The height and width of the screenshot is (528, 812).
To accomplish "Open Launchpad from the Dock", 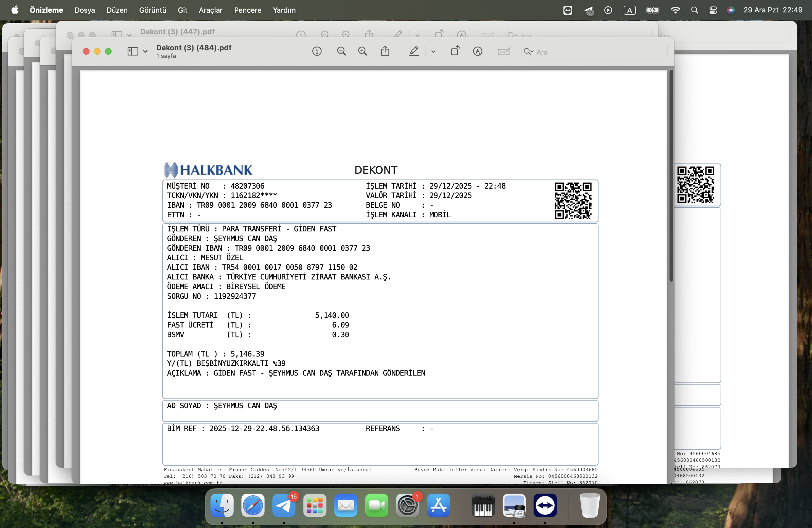I will pyautogui.click(x=315, y=505).
